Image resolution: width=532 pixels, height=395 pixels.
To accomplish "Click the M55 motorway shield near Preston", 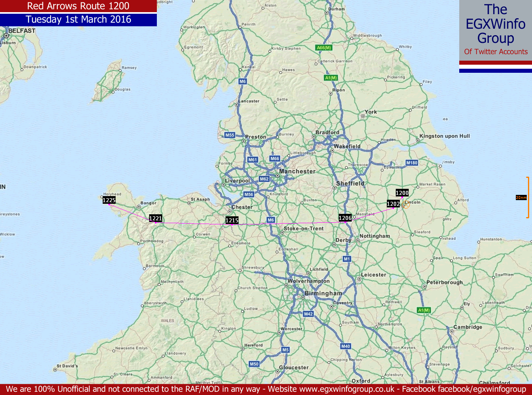I will (230, 135).
